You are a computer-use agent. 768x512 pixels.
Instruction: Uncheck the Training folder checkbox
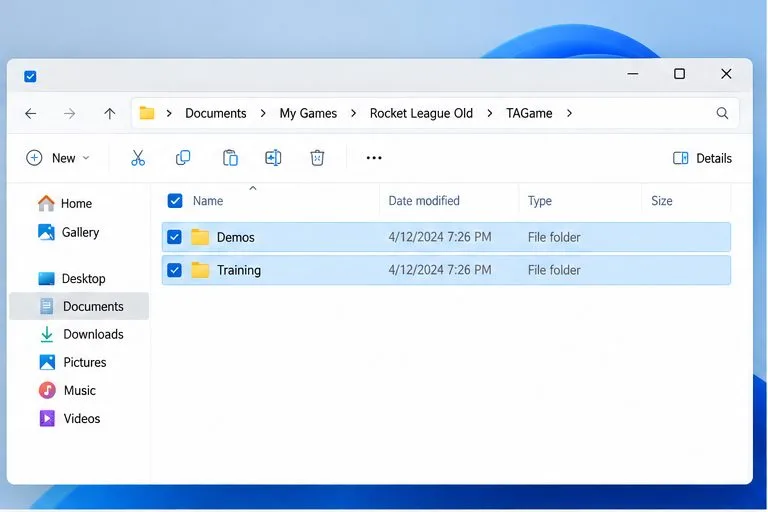click(x=174, y=270)
